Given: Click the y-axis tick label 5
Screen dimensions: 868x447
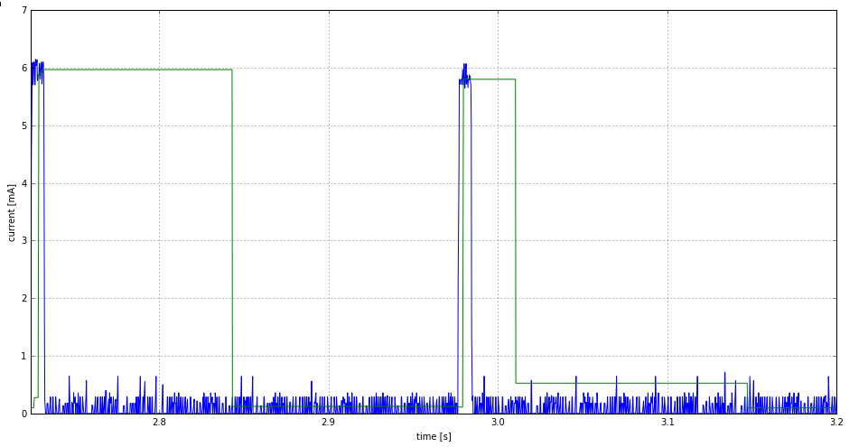Looking at the screenshot, I should point(23,126).
